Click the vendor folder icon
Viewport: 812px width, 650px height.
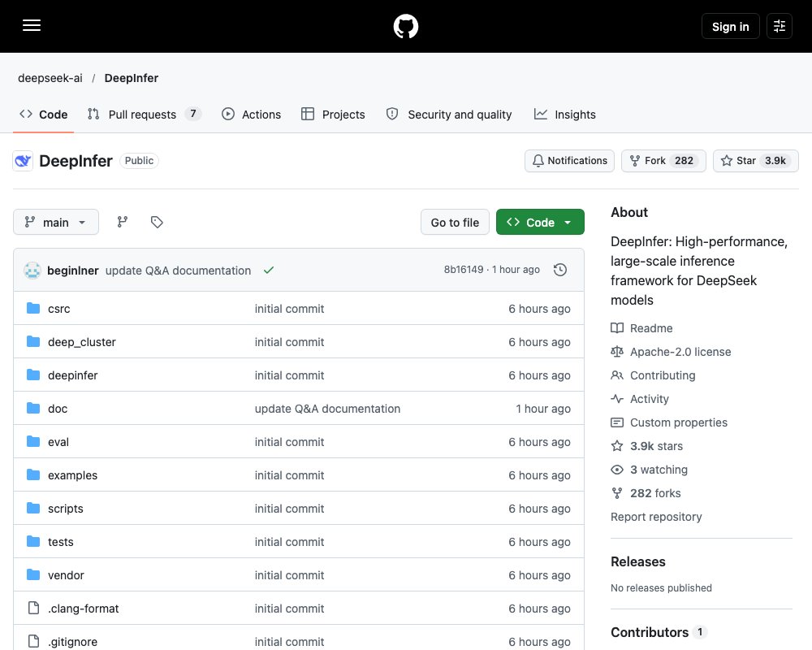(33, 574)
